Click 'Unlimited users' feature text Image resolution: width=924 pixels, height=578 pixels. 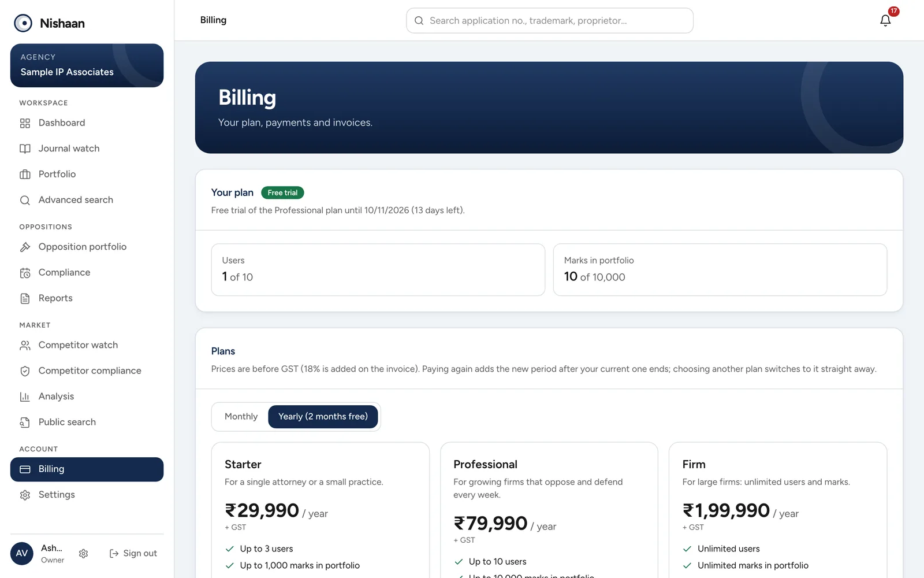[728, 549]
